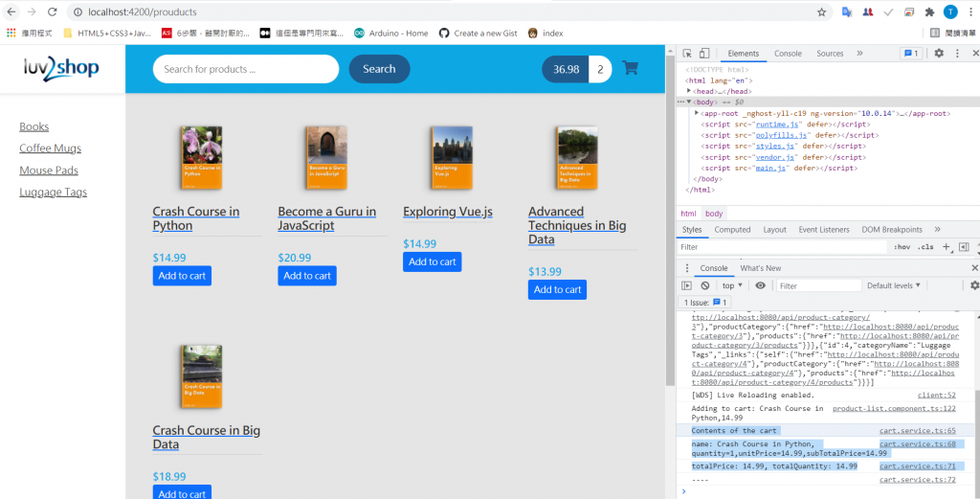This screenshot has width=980, height=499.
Task: Open DevTools settings gear
Action: click(939, 53)
